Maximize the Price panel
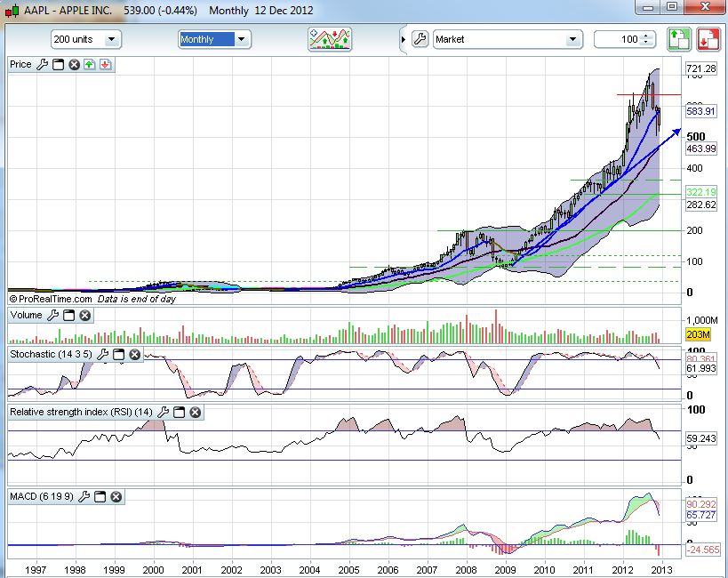This screenshot has height=578, width=728. 58,65
